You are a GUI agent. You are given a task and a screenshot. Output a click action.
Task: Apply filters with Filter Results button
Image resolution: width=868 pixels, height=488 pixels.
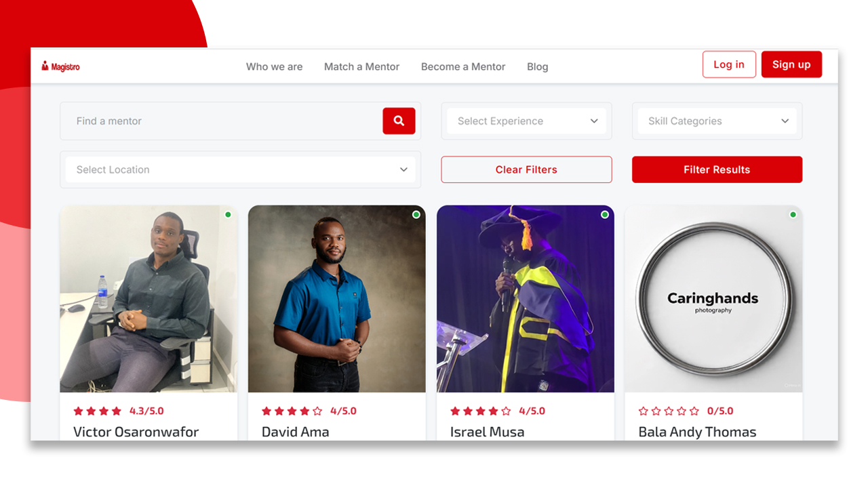[x=717, y=169]
